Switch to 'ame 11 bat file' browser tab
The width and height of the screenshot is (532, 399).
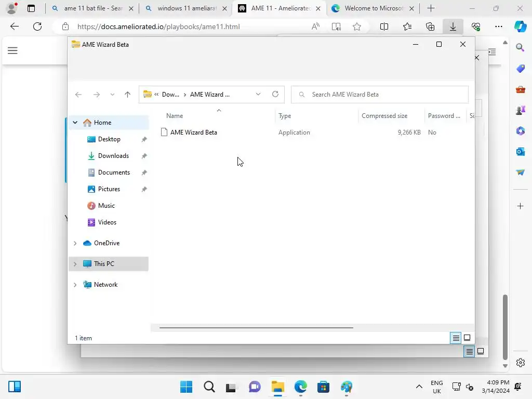click(x=92, y=8)
